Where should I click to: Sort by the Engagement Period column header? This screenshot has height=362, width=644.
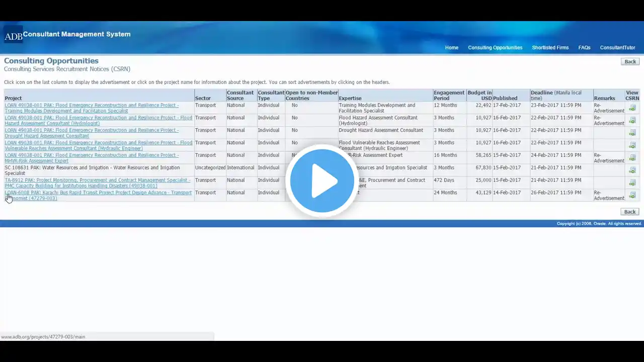449,96
